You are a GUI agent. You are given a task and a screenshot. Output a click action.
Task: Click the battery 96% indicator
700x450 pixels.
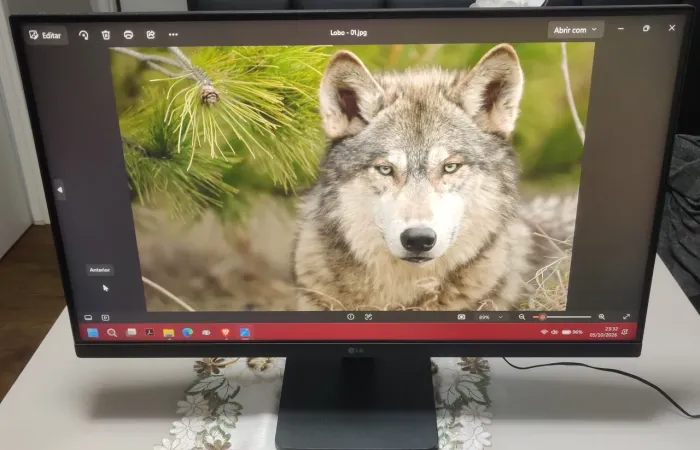tap(572, 332)
